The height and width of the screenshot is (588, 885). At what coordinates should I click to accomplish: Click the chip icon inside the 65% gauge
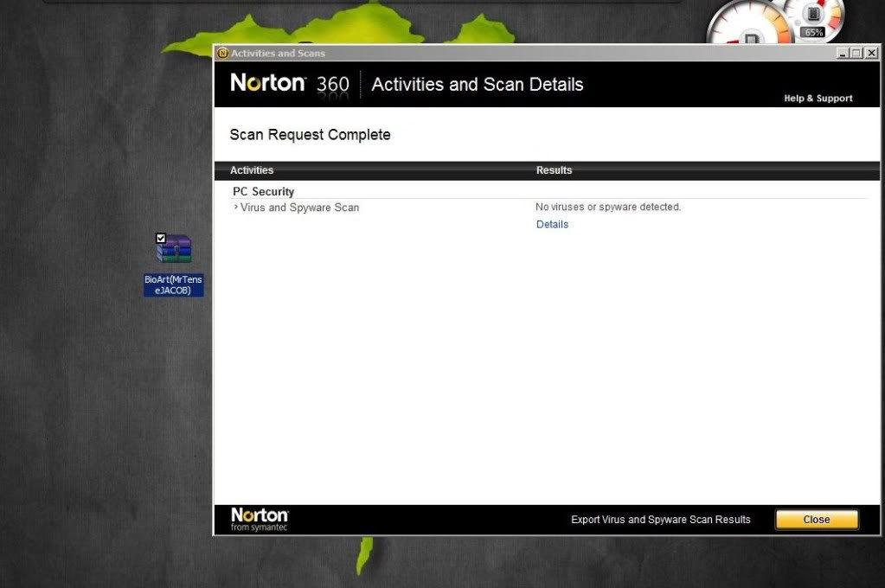click(811, 14)
